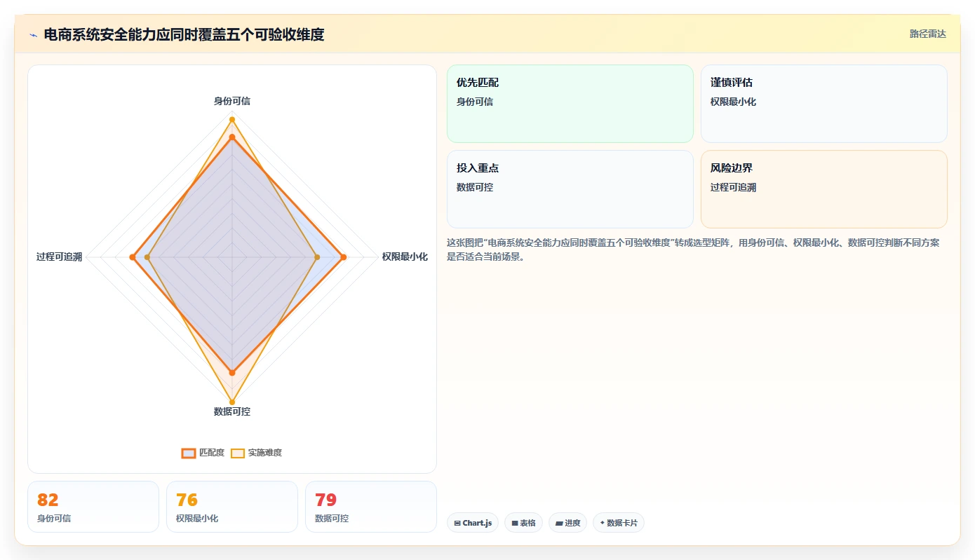Select the 投入重点 card
This screenshot has height=560, width=975.
pos(570,189)
